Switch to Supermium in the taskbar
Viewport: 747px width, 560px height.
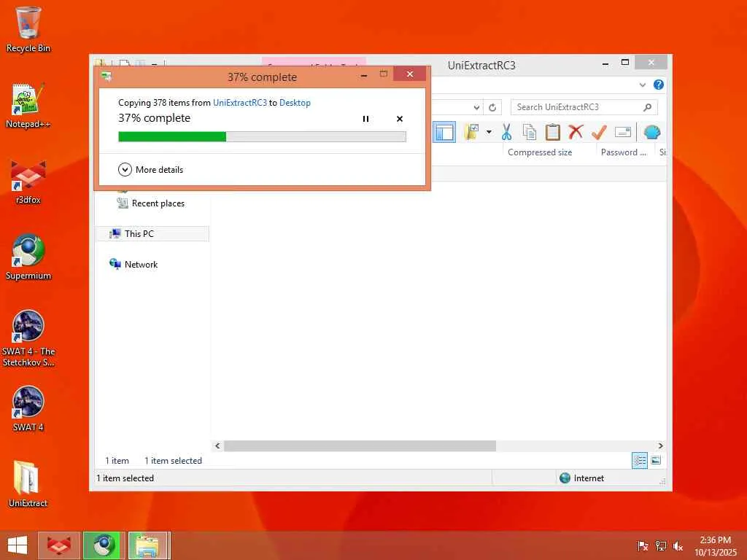[104, 545]
